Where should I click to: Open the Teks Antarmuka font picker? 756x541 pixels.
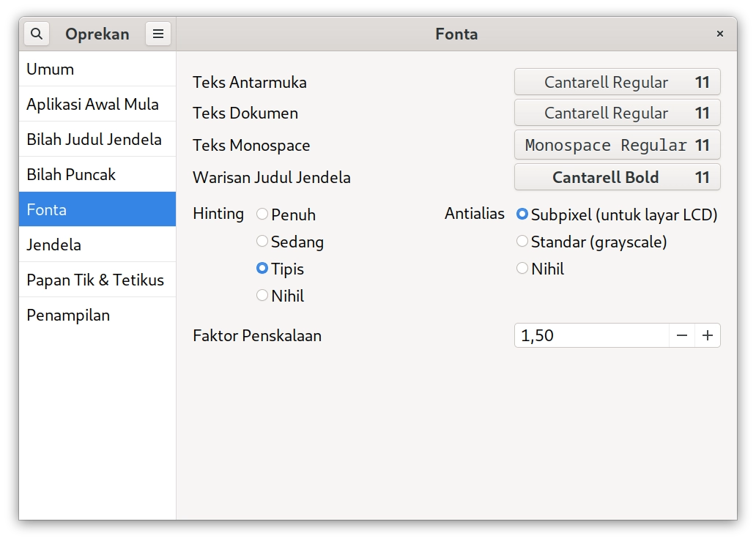[x=617, y=82]
